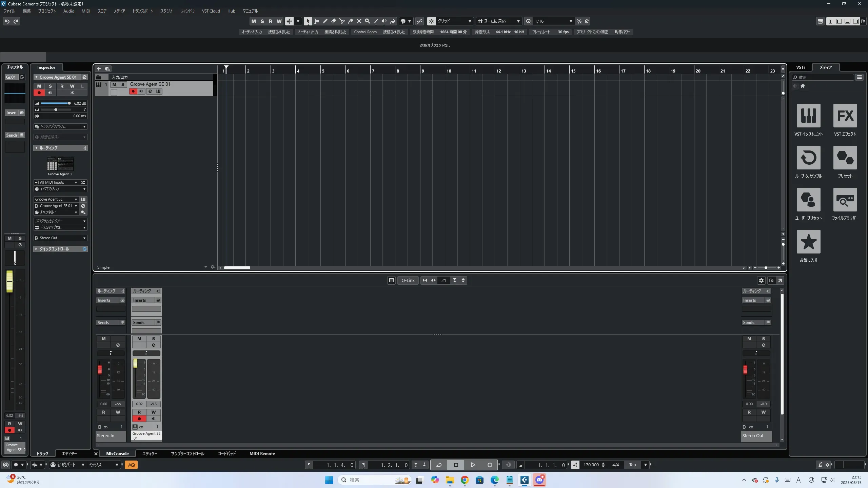Click the Inspector volume slider

click(55, 103)
